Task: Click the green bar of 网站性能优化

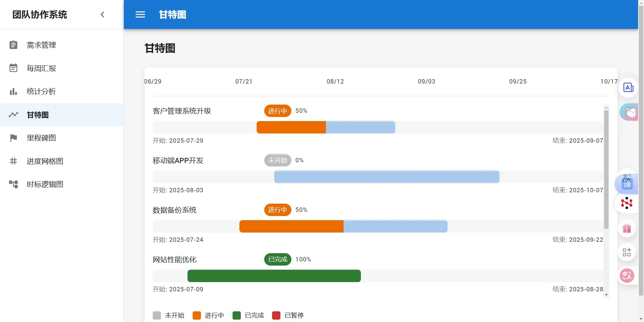Action: 274,276
